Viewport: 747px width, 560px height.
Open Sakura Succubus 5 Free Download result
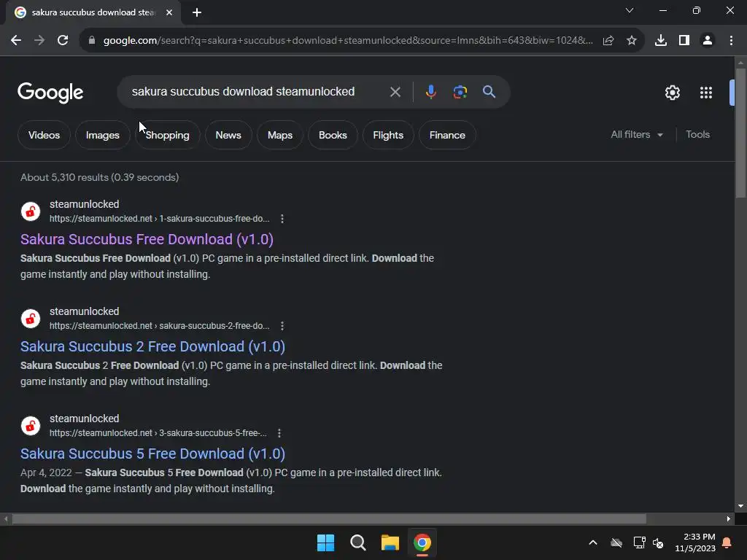click(152, 454)
